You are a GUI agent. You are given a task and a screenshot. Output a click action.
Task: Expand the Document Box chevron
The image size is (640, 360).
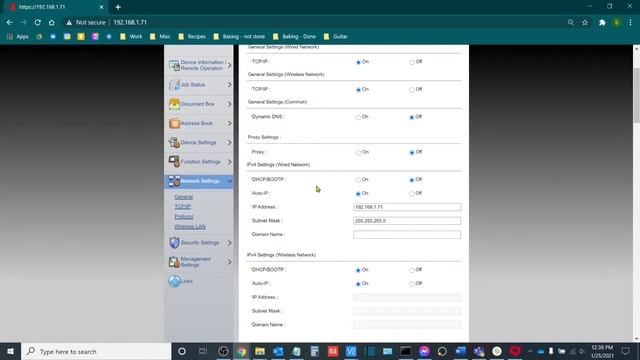229,104
